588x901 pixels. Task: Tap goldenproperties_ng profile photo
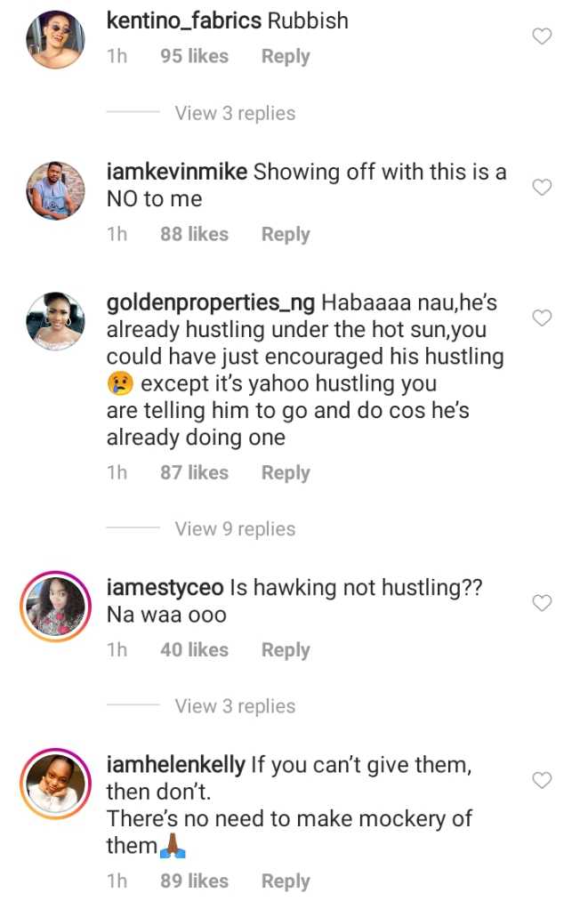click(55, 321)
